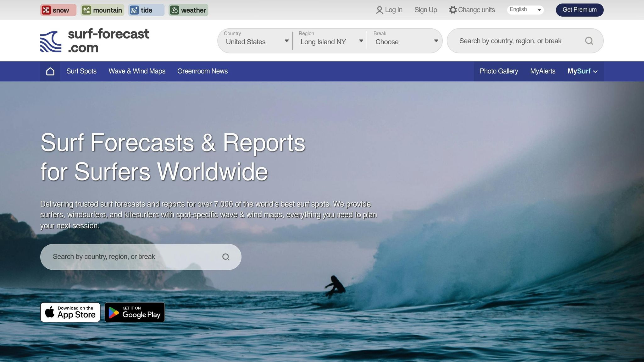The height and width of the screenshot is (362, 644).
Task: Open Greenroom News
Action: pyautogui.click(x=202, y=71)
